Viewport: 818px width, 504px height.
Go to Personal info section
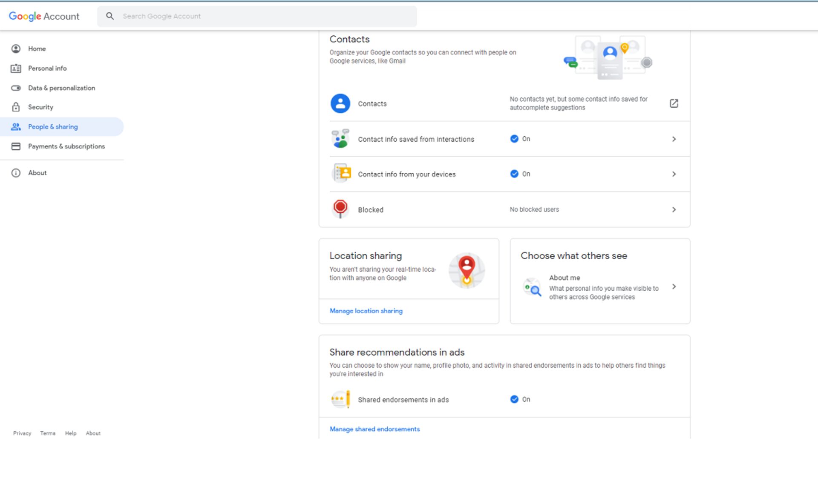pyautogui.click(x=47, y=68)
